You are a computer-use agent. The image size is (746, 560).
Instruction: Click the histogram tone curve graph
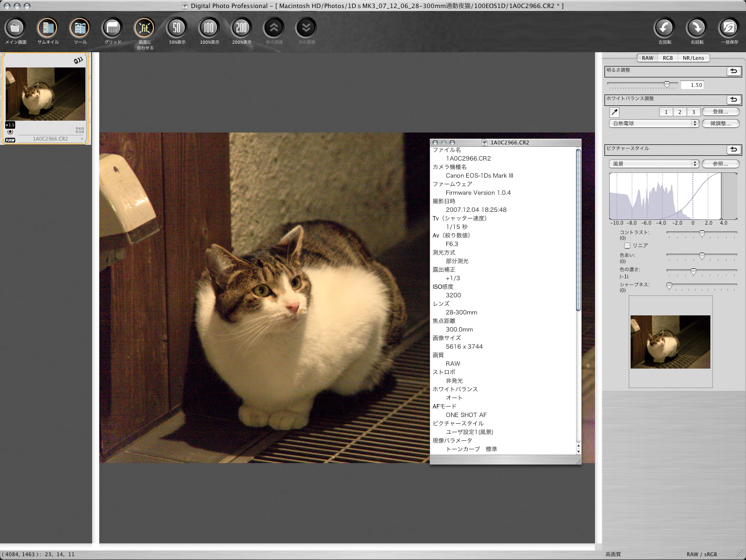point(673,196)
